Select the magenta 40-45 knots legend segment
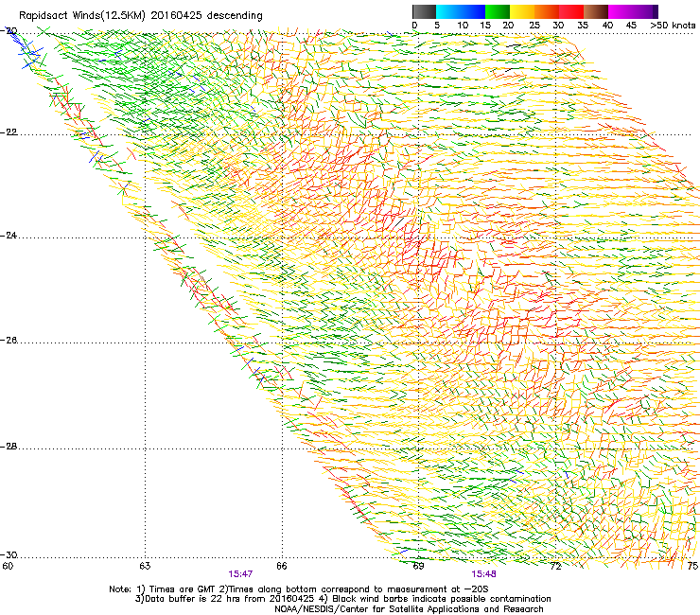 tap(621, 11)
